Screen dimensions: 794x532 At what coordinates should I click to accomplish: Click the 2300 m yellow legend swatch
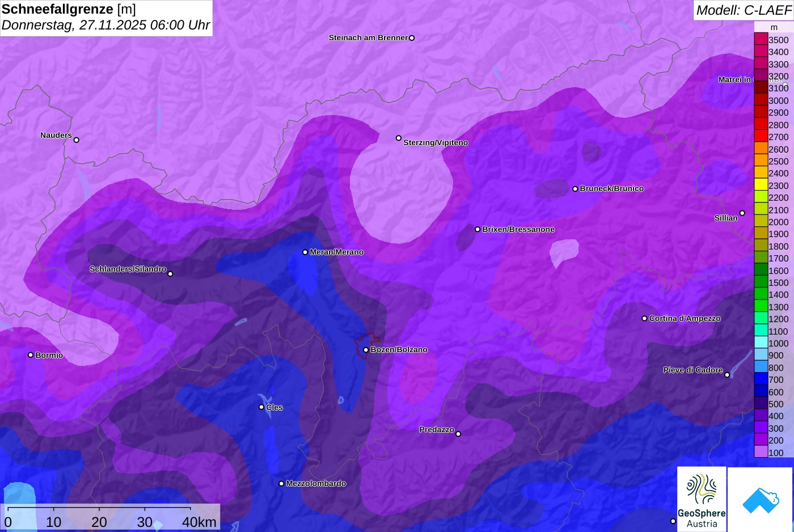[x=761, y=185]
